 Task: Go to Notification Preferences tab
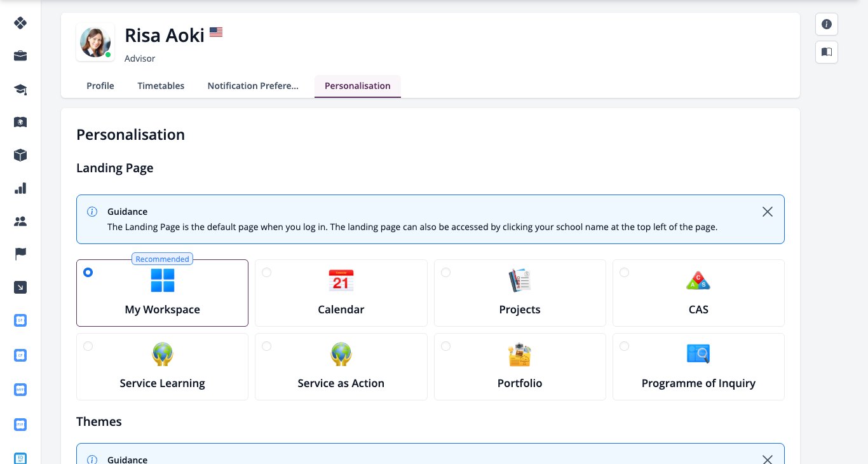point(253,86)
